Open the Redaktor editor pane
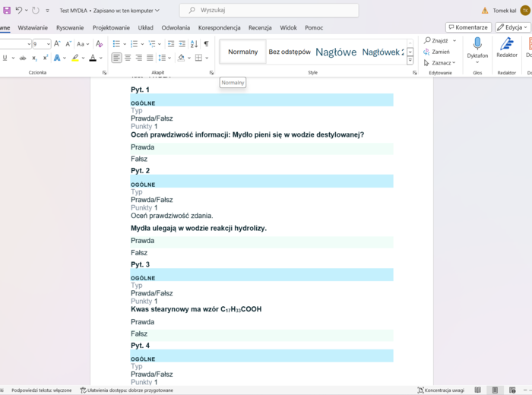 tap(507, 47)
